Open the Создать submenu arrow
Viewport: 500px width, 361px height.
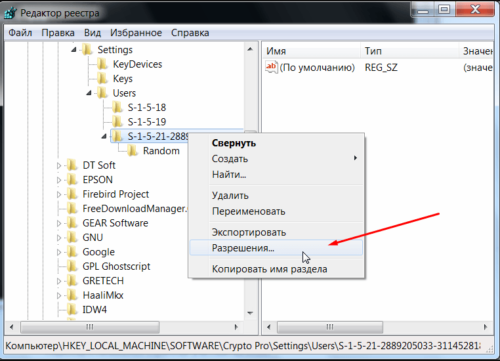355,158
